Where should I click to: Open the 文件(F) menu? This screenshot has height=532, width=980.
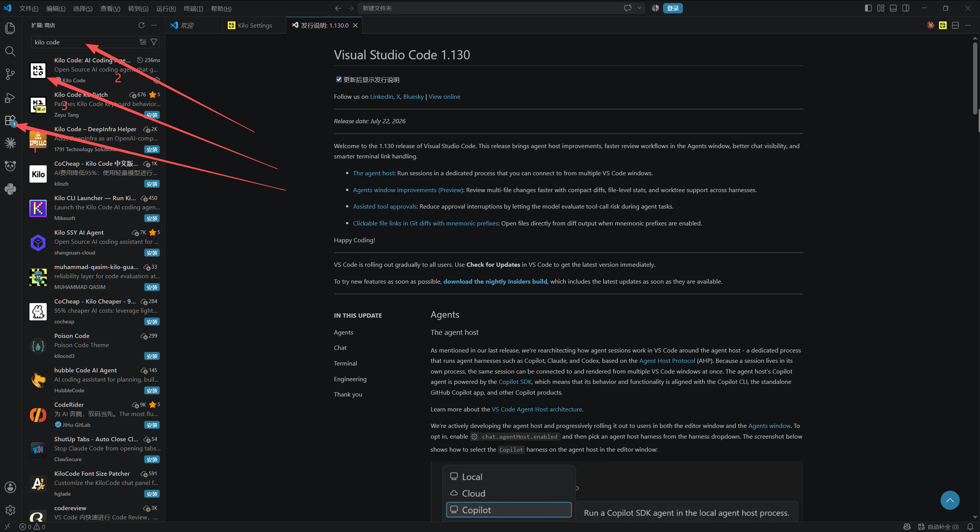click(29, 8)
